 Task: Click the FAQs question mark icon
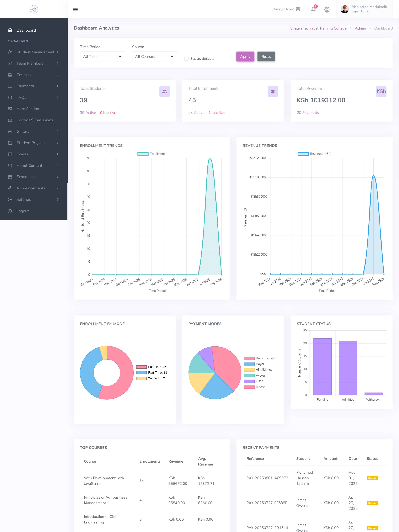click(10, 97)
